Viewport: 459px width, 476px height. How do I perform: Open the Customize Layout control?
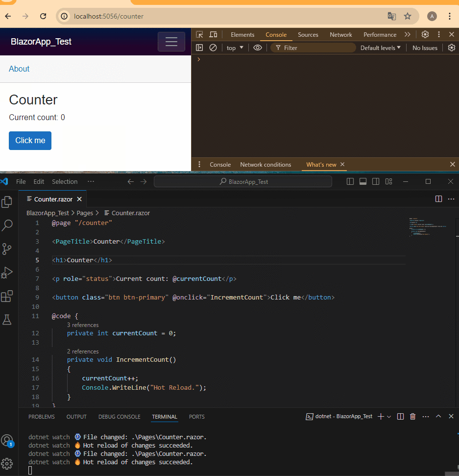(x=388, y=181)
